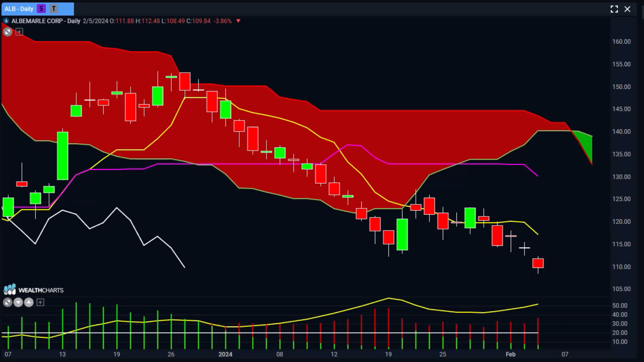
Task: Expand the main price pane with diagonal arrows
Action: pyautogui.click(x=7, y=32)
